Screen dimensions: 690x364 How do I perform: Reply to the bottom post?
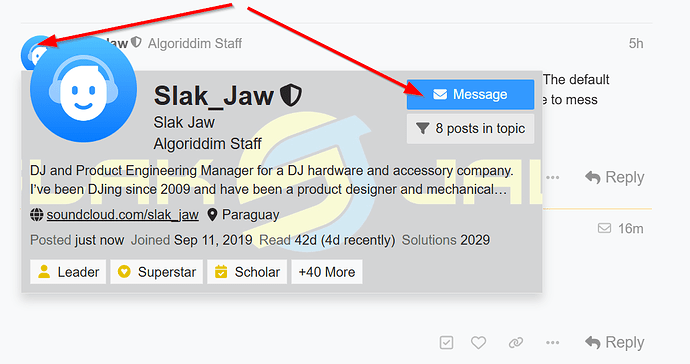tap(614, 342)
